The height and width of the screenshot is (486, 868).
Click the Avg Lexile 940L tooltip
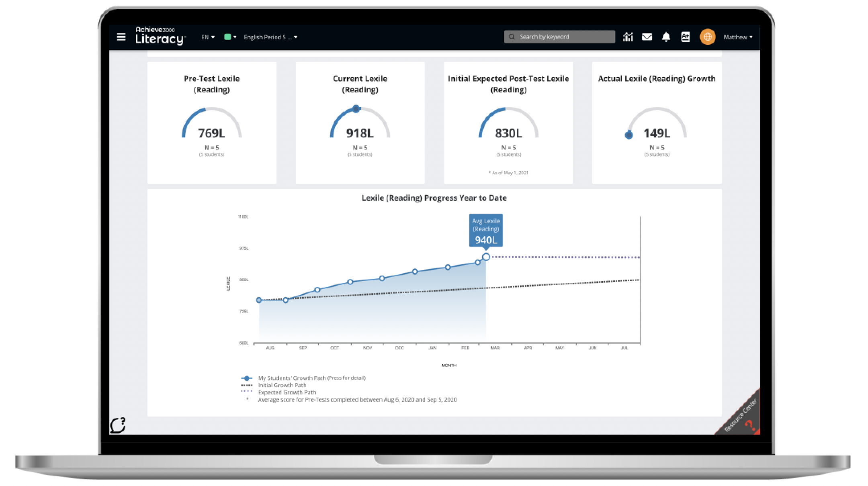pos(486,230)
